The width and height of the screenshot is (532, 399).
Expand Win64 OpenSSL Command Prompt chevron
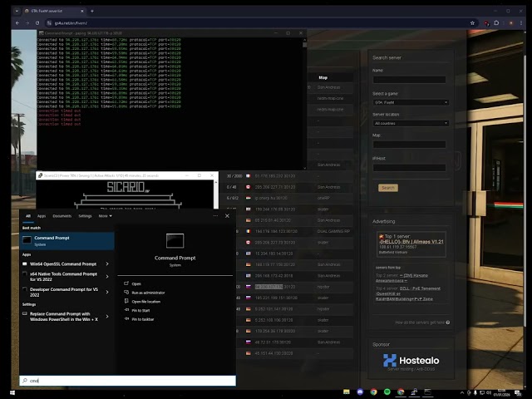(107, 264)
